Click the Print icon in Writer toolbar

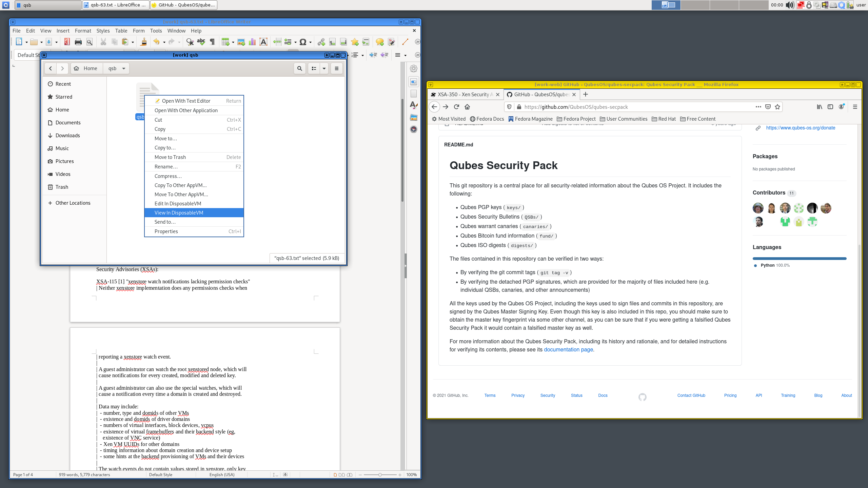(x=78, y=42)
